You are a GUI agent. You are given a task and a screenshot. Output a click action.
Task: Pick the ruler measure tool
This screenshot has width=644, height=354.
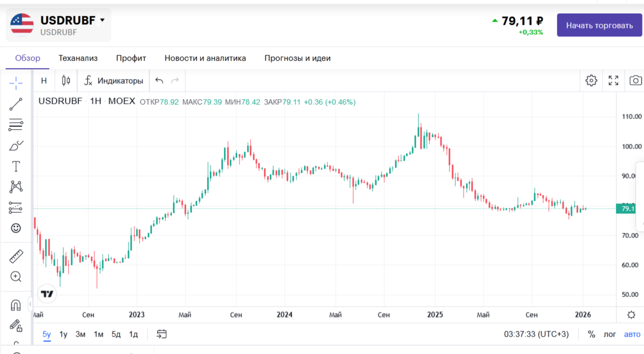click(x=16, y=257)
